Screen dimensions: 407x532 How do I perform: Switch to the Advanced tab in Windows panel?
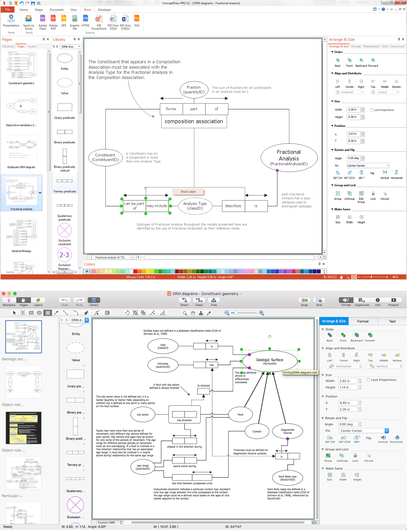[x=397, y=46]
